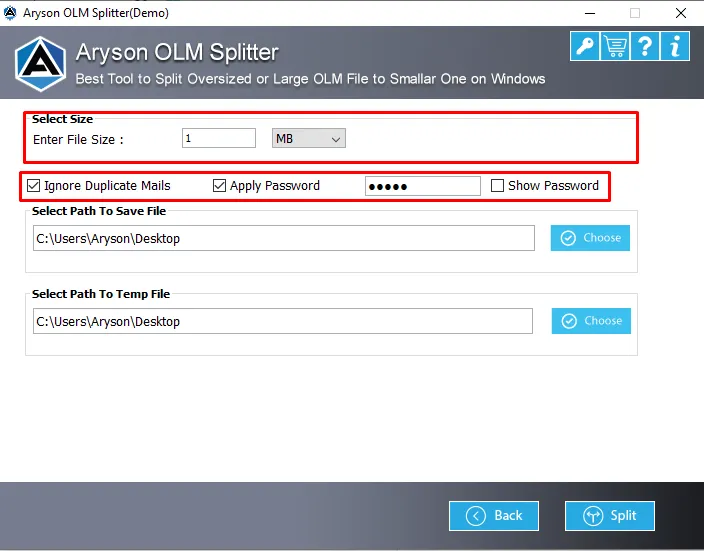The height and width of the screenshot is (551, 704).
Task: Click 'Select Path To Temp File' heading
Action: [101, 294]
